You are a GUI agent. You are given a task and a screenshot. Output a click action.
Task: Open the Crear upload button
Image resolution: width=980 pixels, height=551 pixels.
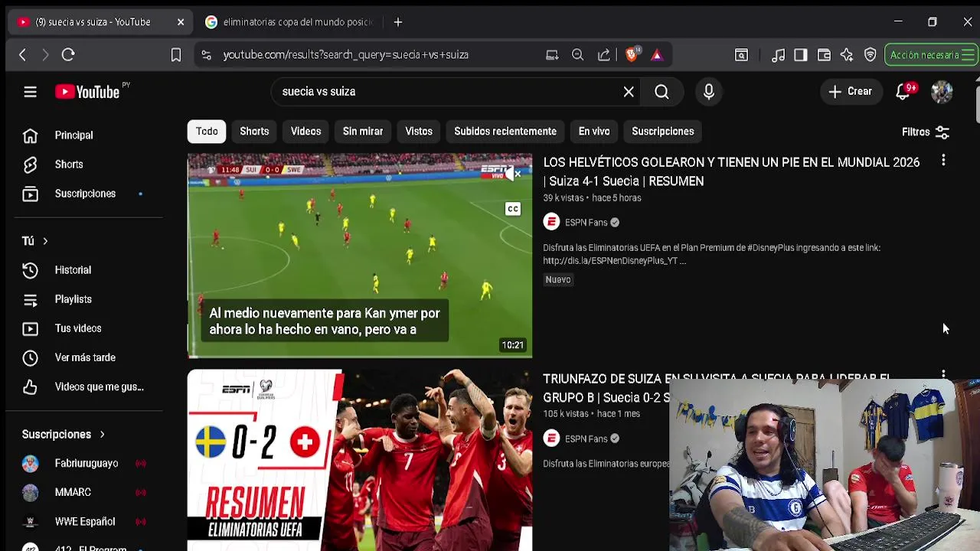pos(851,92)
